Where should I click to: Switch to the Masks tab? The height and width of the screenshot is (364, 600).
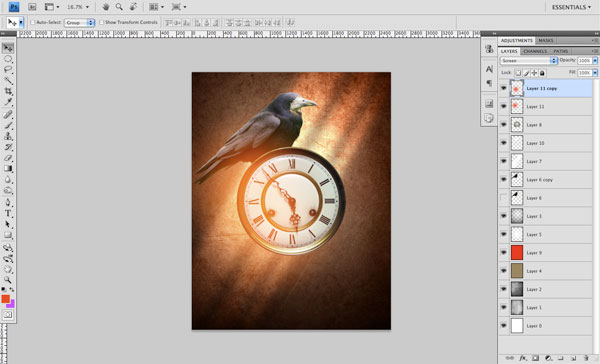pyautogui.click(x=546, y=41)
